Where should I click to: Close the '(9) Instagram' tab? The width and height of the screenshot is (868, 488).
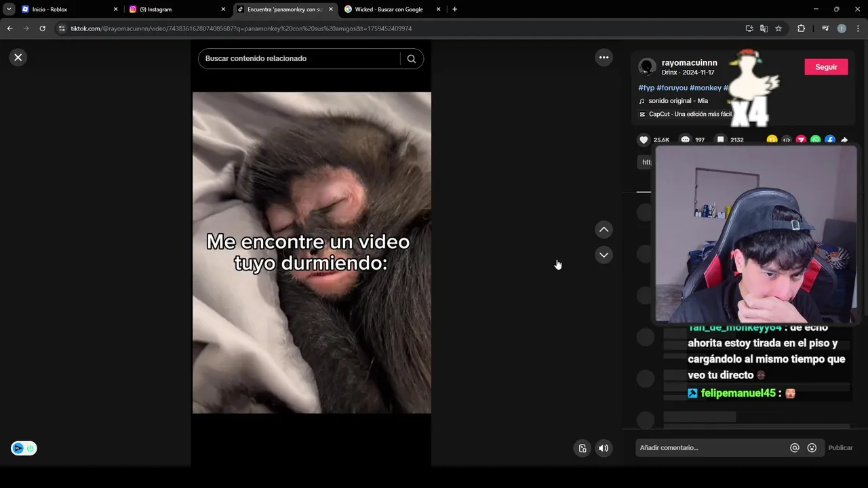pyautogui.click(x=223, y=9)
